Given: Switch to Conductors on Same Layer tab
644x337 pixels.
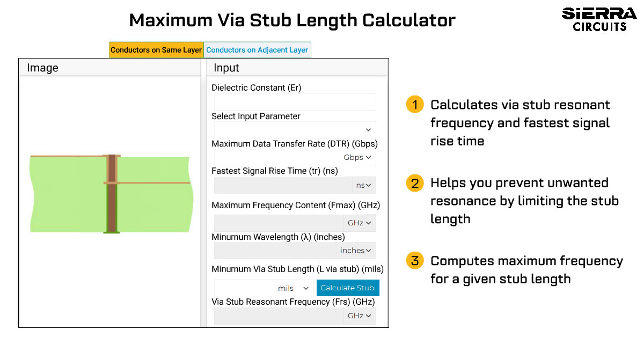Looking at the screenshot, I should (x=156, y=50).
